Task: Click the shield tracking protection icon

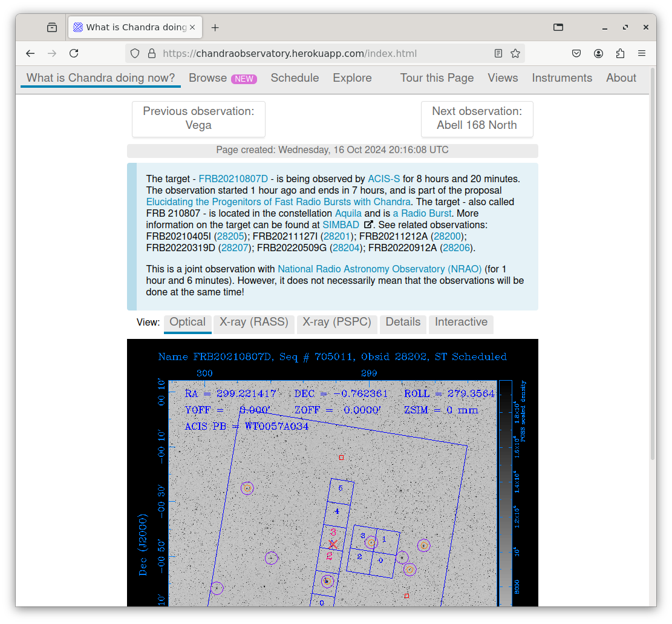Action: tap(135, 54)
